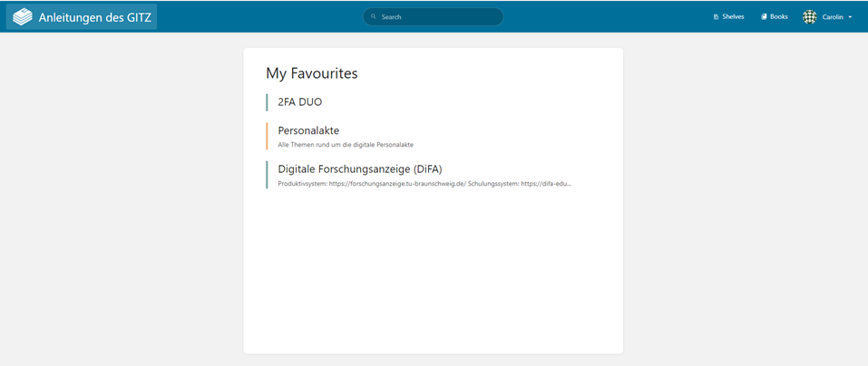This screenshot has height=366, width=868.
Task: Click the magnifying glass search icon
Action: pyautogui.click(x=374, y=16)
